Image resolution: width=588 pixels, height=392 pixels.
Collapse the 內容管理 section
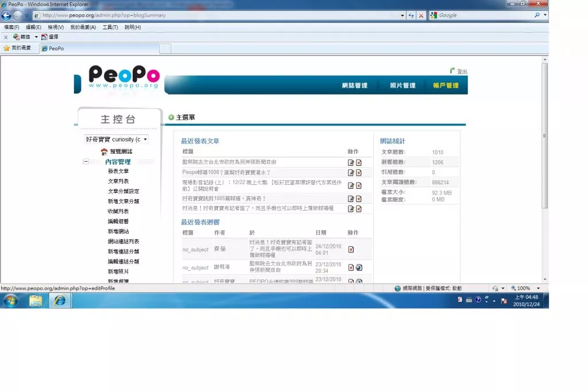(x=86, y=161)
